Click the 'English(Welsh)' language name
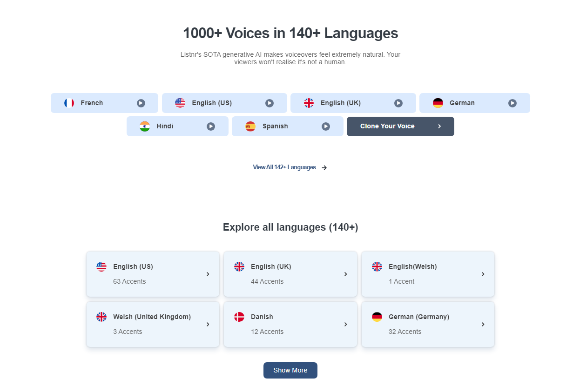 (413, 266)
